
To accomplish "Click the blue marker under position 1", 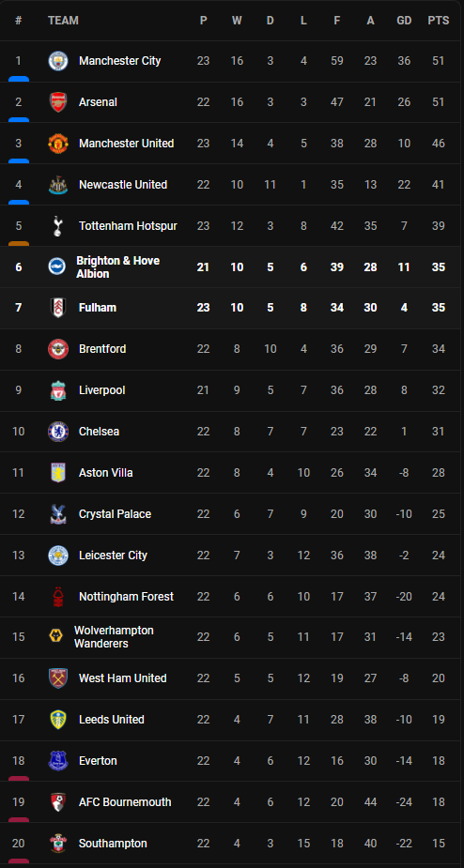I will 19,79.
